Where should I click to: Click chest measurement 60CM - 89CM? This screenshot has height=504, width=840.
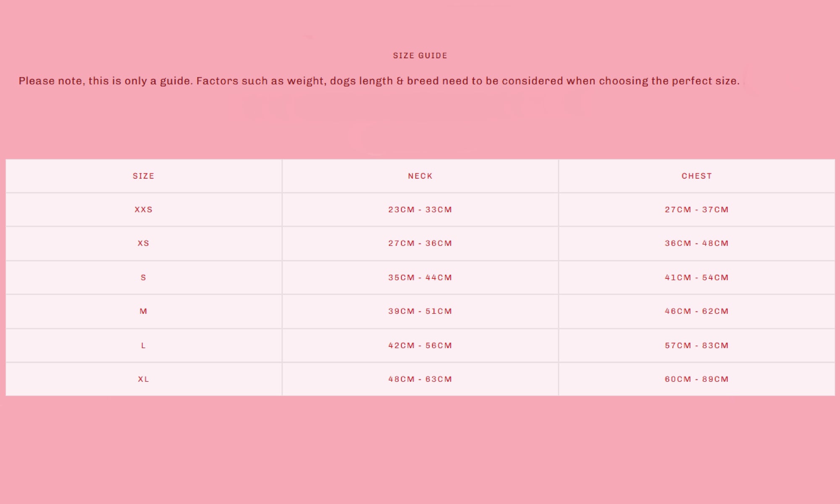(696, 379)
